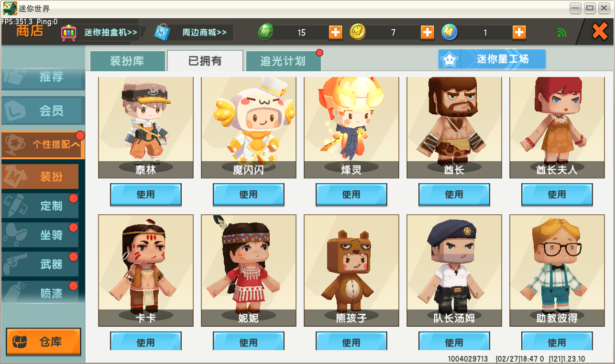The image size is (615, 364).
Task: Collapse the 个性搭配 sidebar section
Action: pyautogui.click(x=43, y=145)
